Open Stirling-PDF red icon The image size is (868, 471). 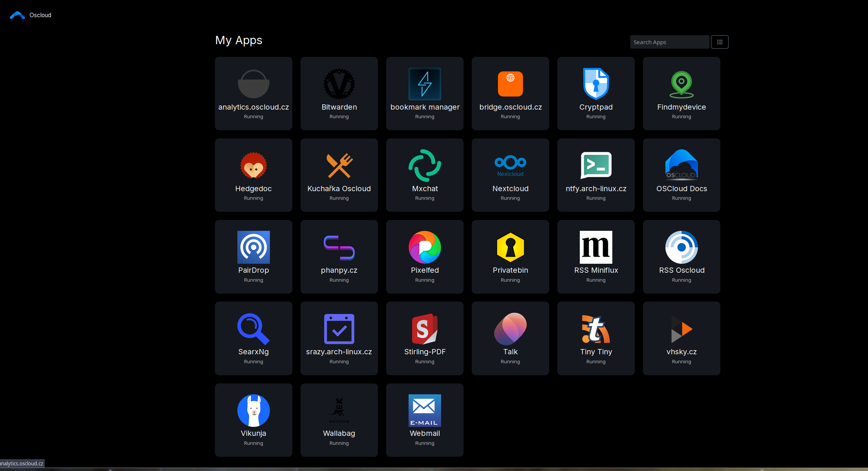tap(425, 328)
